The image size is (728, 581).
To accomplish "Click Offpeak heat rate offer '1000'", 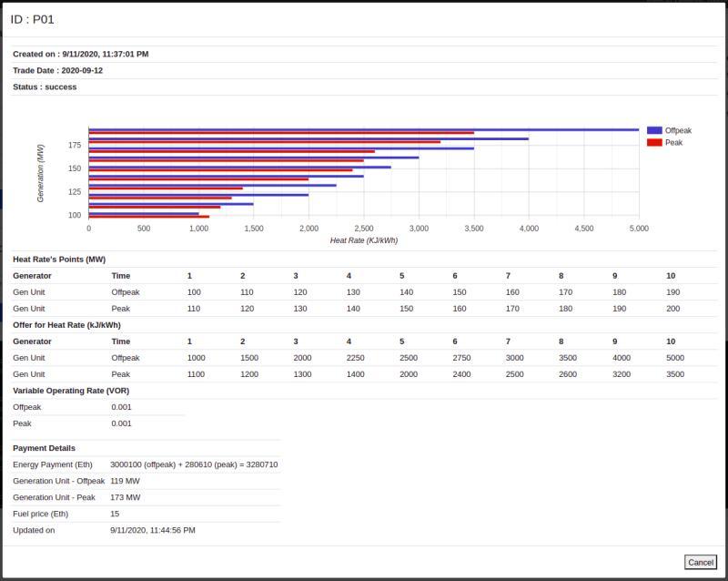I will 196,358.
